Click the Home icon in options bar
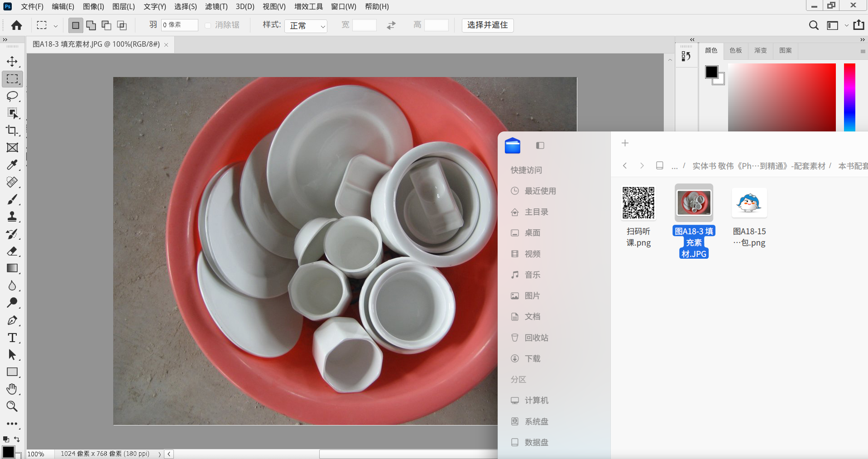This screenshot has width=868, height=459. (17, 25)
